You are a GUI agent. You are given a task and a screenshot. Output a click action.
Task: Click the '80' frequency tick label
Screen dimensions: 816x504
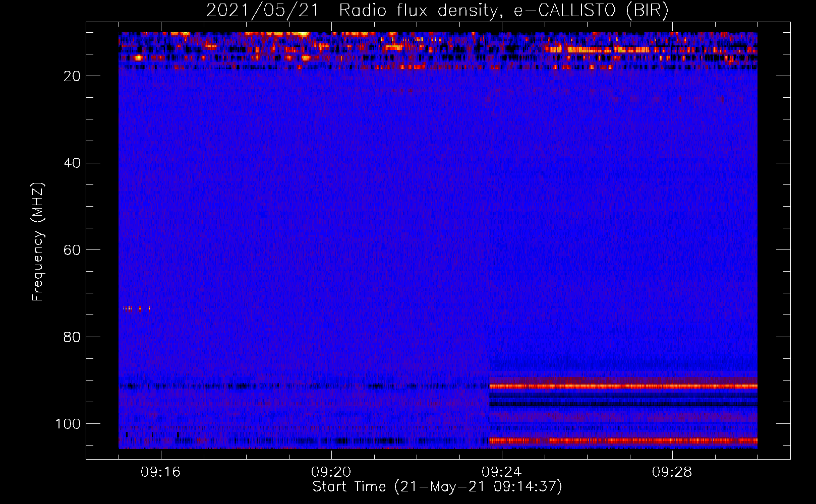73,337
